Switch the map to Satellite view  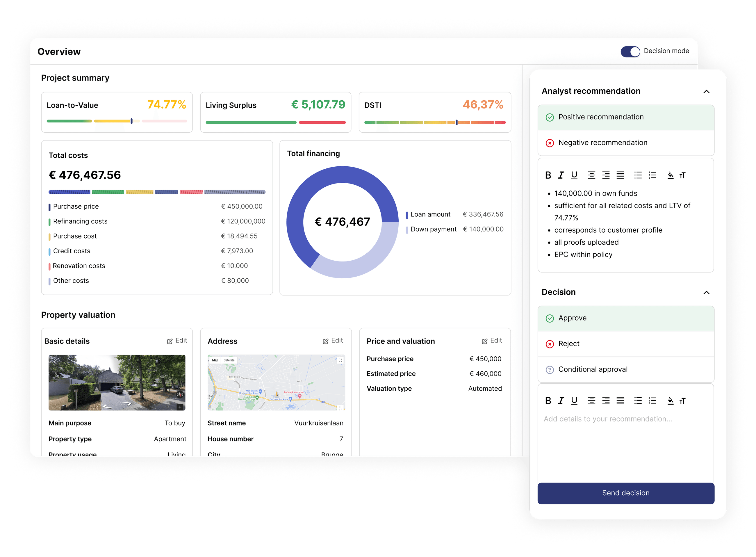[229, 360]
